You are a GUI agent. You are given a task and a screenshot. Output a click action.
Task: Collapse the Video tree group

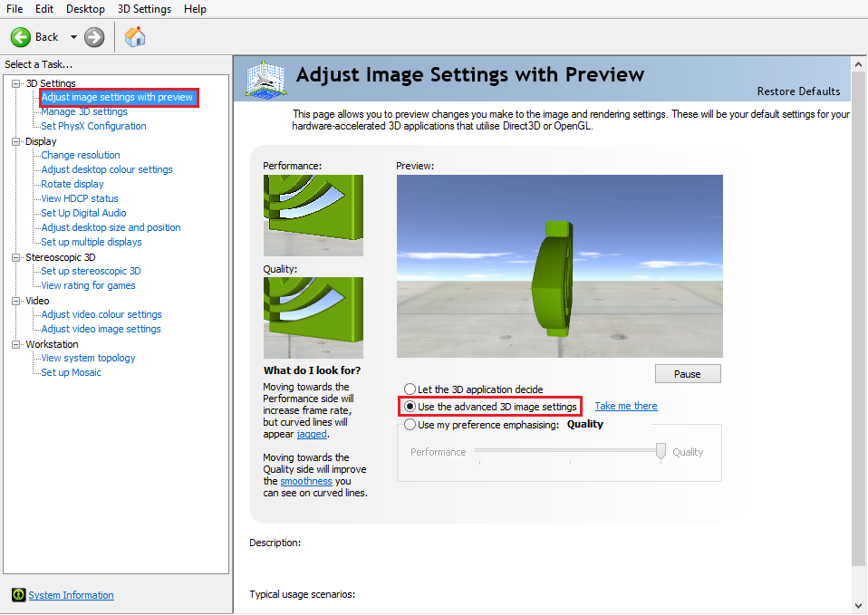16,301
